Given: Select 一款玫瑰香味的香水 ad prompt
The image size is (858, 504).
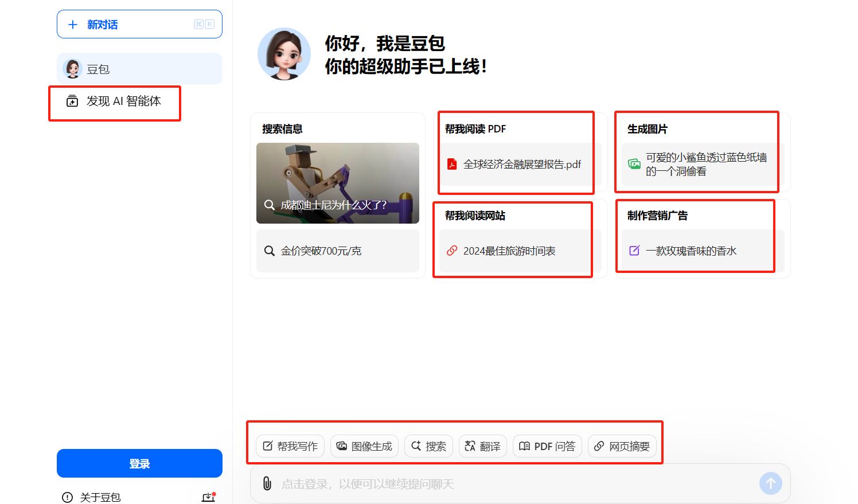Looking at the screenshot, I should (x=703, y=251).
